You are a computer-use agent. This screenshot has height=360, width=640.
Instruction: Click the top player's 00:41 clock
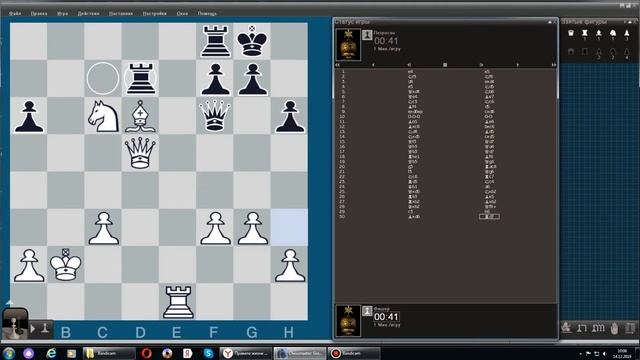click(x=386, y=41)
